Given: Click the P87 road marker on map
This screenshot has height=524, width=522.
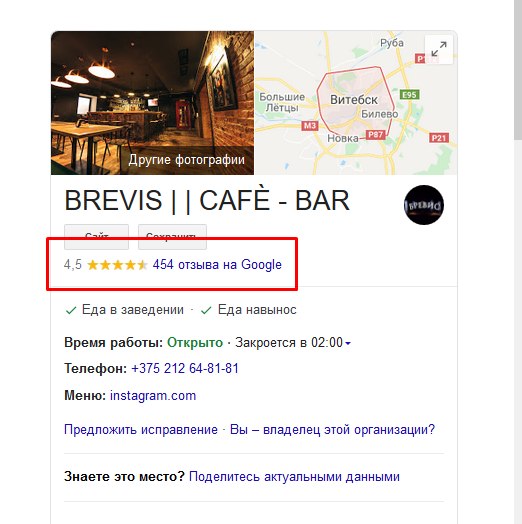Looking at the screenshot, I should tap(376, 135).
